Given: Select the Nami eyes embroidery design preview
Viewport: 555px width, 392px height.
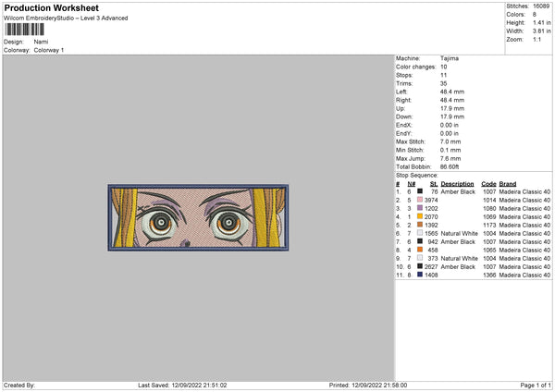Looking at the screenshot, I should coord(198,217).
